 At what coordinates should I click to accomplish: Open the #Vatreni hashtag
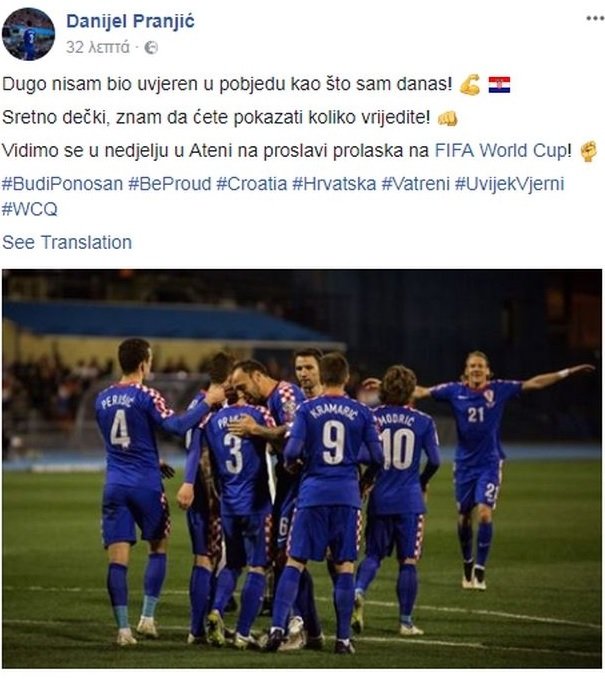[416, 184]
